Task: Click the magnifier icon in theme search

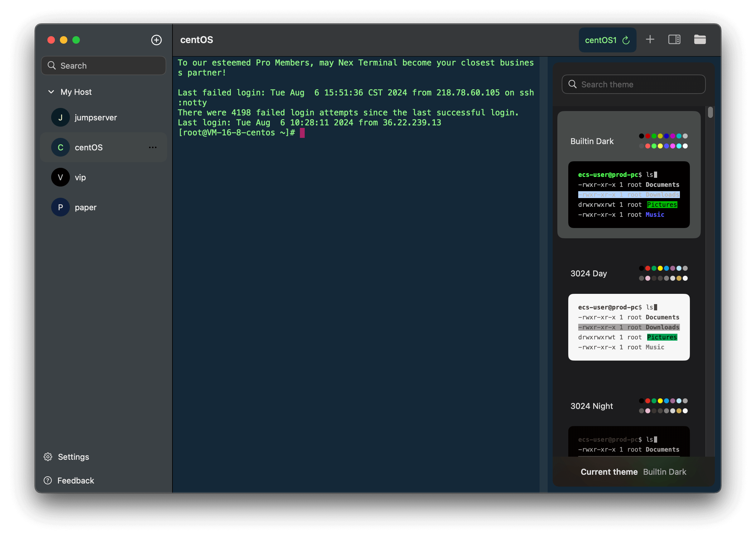Action: (x=573, y=84)
